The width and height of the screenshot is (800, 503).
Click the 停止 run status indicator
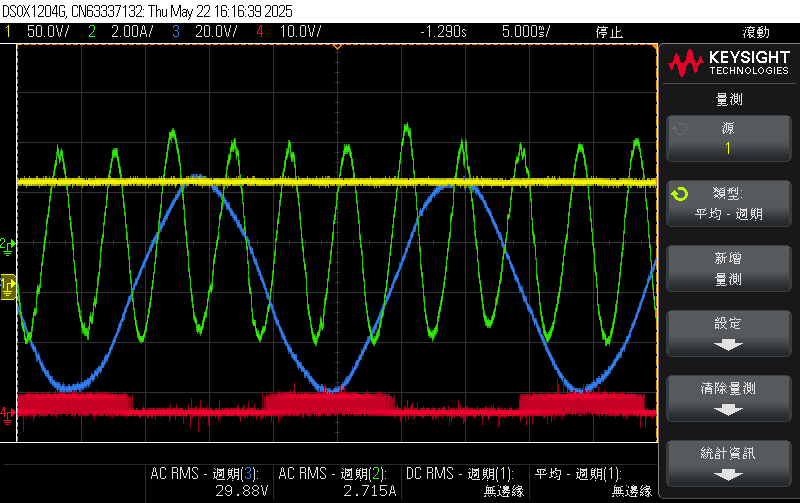pyautogui.click(x=609, y=32)
